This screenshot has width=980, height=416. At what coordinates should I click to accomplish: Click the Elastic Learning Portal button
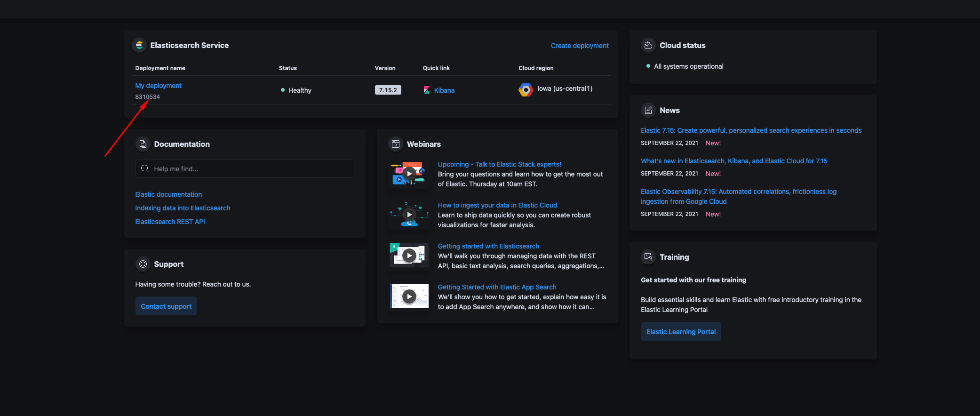(x=681, y=331)
